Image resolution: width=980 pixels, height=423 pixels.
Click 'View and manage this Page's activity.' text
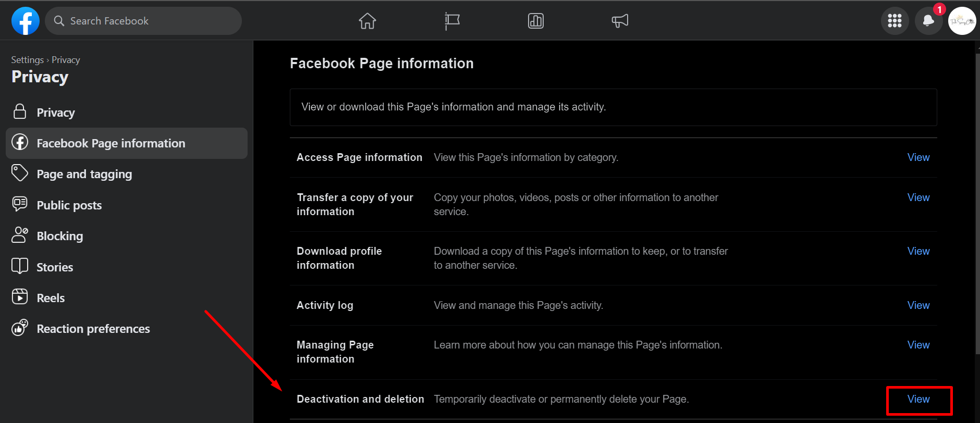pos(518,305)
